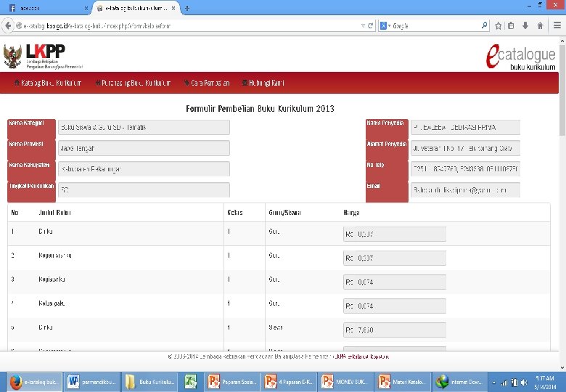The height and width of the screenshot is (392, 566).
Task: Click the Formulir Pembelian Buku Kurikulum 2013 heading
Action: 260,109
